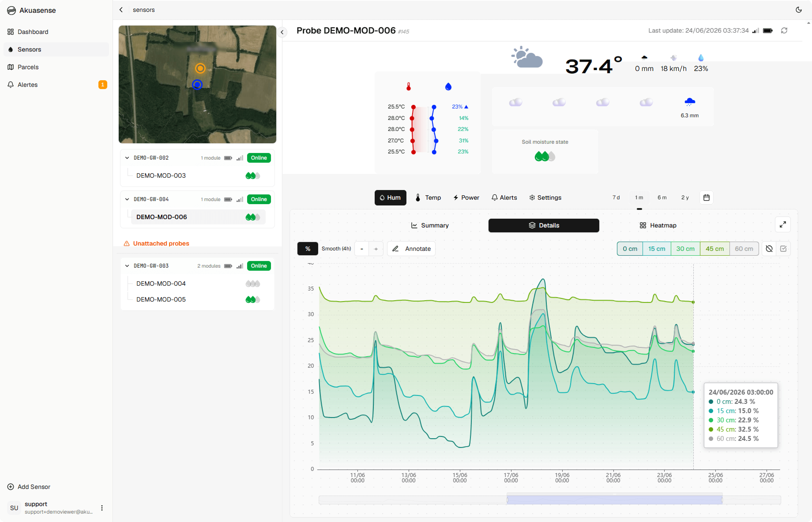The width and height of the screenshot is (812, 522).
Task: Toggle dark mode moon icon
Action: coord(799,10)
